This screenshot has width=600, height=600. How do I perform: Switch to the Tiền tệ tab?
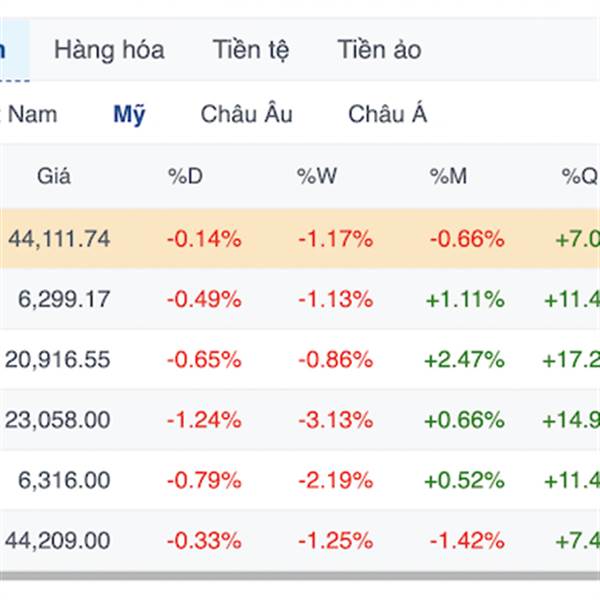[x=251, y=50]
